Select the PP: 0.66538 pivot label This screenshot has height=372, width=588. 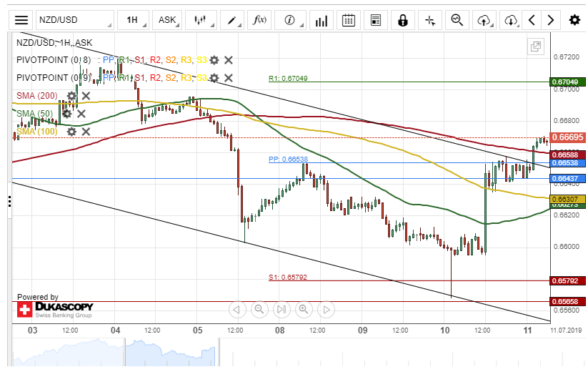pos(288,159)
